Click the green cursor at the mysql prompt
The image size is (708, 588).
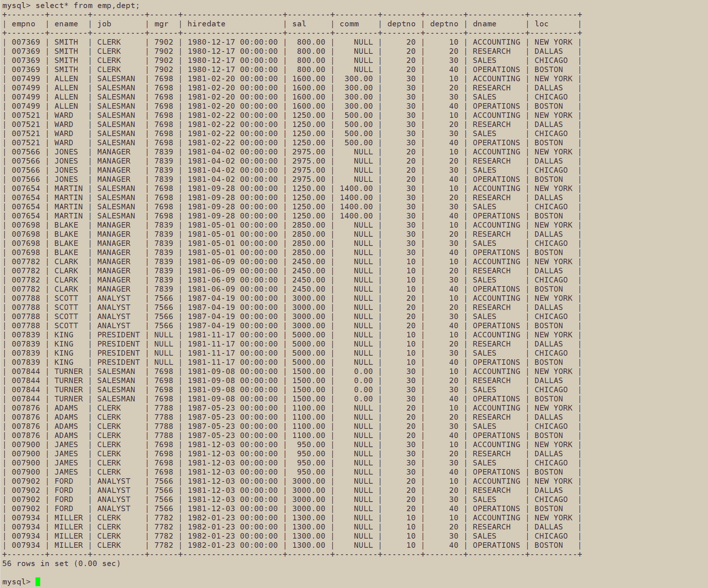point(38,581)
